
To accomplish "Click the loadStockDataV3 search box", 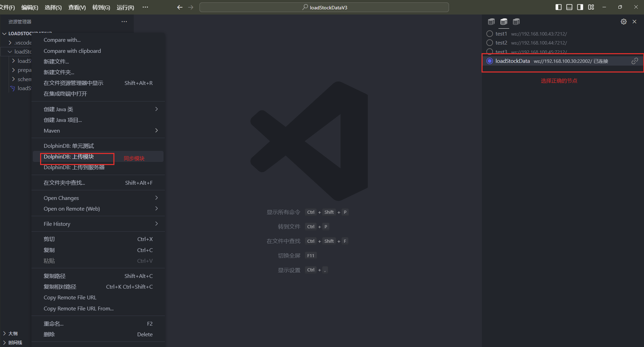I will [x=324, y=7].
